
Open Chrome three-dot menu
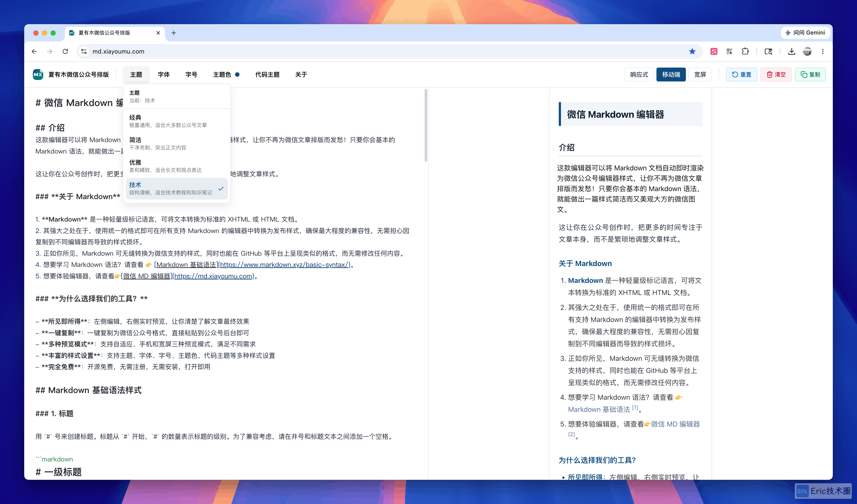(823, 51)
